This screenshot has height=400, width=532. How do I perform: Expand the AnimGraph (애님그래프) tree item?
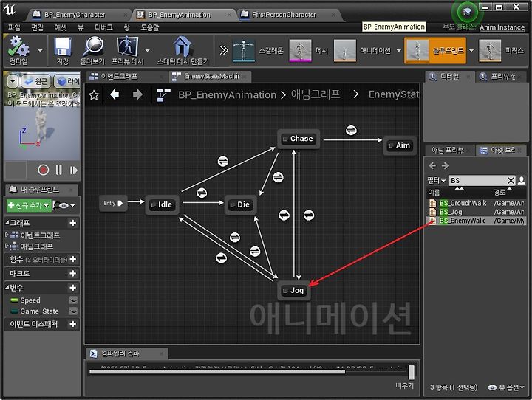point(7,246)
